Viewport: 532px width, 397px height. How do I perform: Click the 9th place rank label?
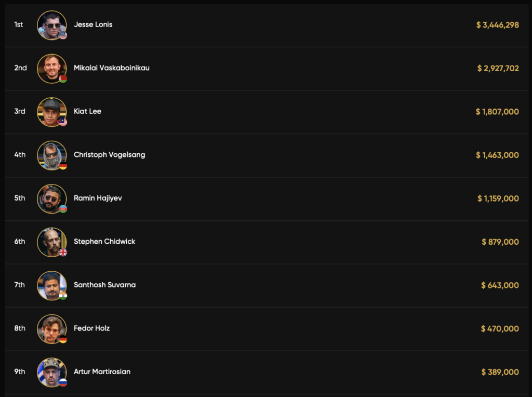click(x=20, y=372)
